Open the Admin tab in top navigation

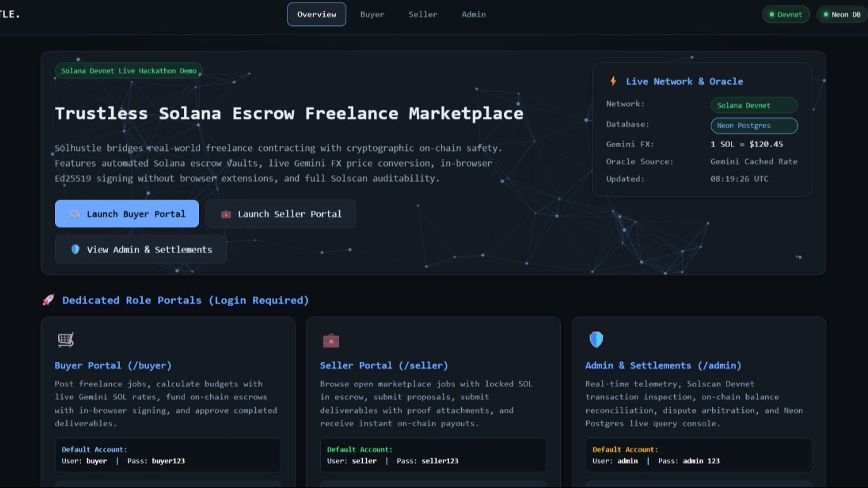473,15
